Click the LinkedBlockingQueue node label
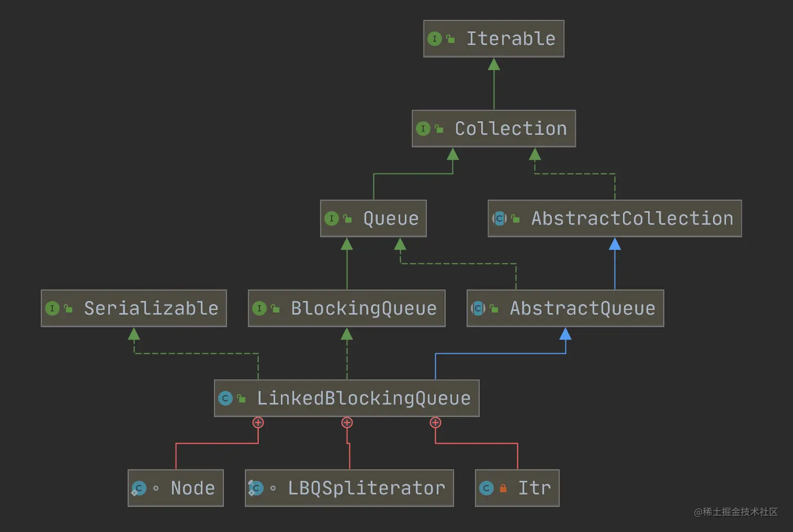Image resolution: width=793 pixels, height=532 pixels. coord(364,398)
